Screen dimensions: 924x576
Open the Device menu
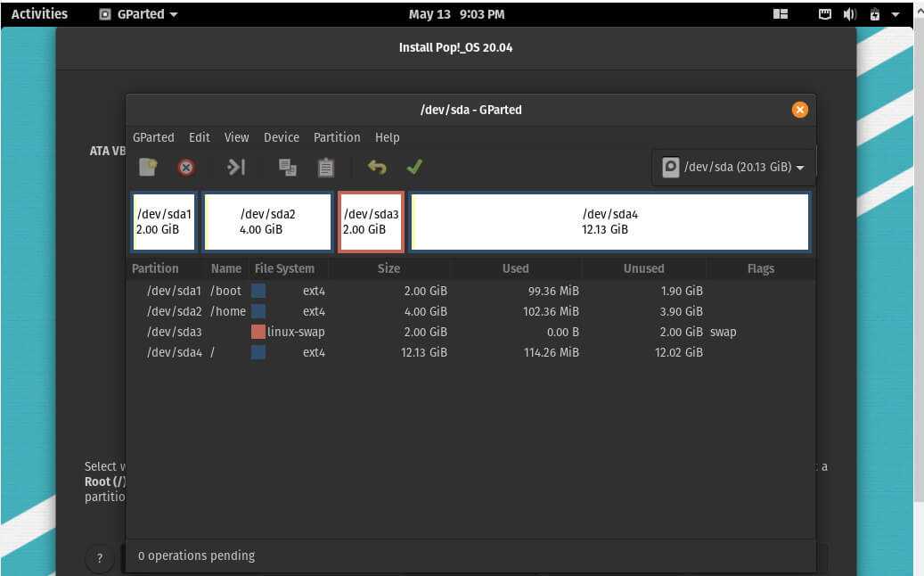pyautogui.click(x=281, y=137)
